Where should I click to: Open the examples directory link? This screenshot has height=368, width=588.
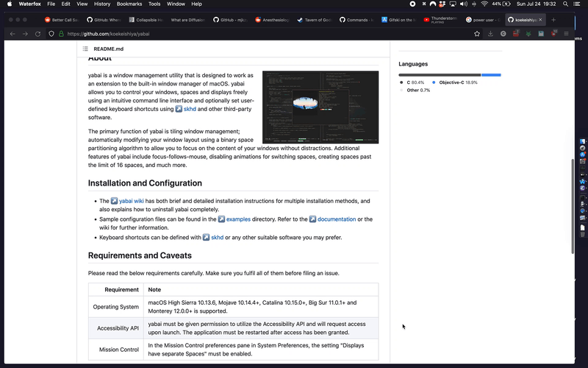(238, 219)
